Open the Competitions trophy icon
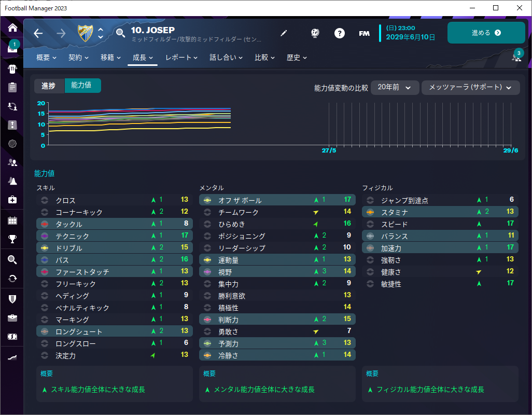 12,239
